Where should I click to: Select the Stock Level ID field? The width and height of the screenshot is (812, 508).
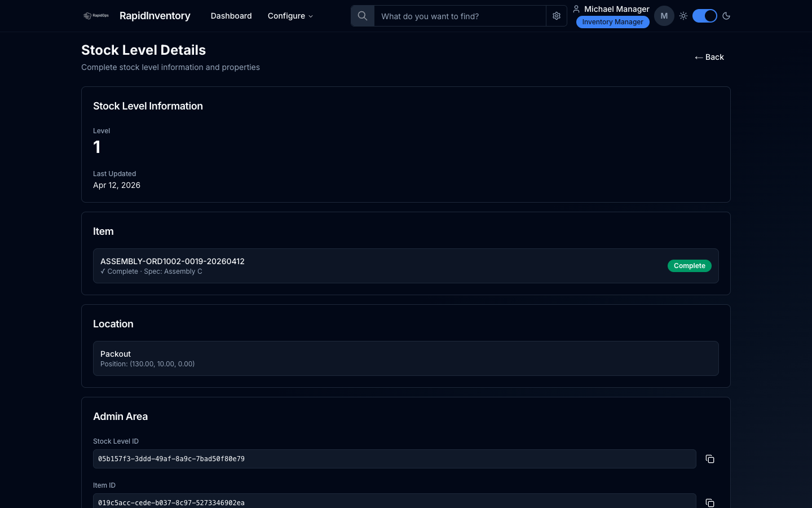[x=395, y=459]
